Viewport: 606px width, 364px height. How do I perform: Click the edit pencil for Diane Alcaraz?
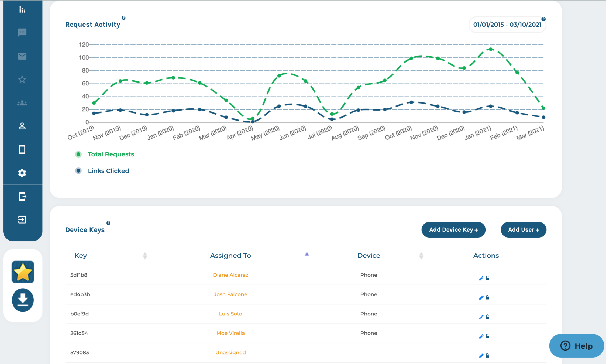click(x=481, y=278)
